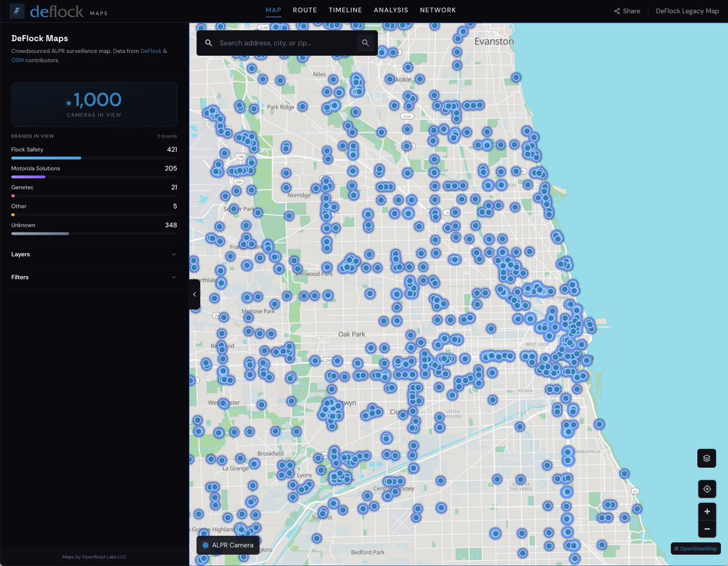This screenshot has width=728, height=566.
Task: Click the Share button
Action: pyautogui.click(x=627, y=11)
